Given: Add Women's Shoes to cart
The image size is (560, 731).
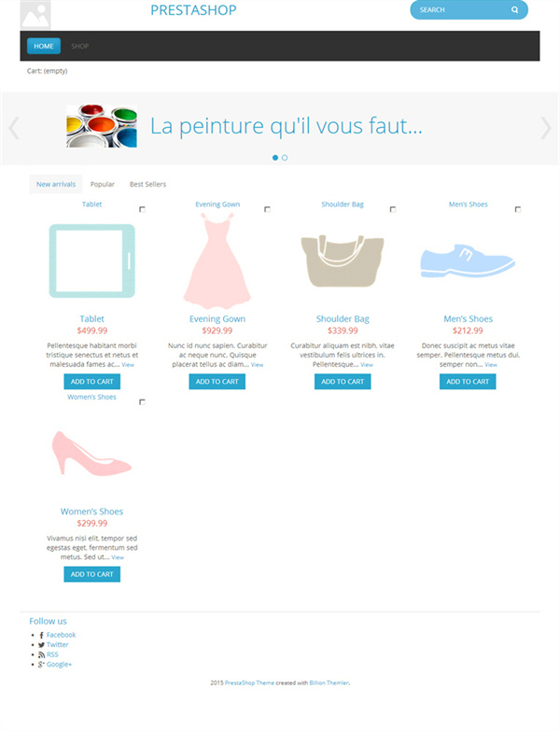Looking at the screenshot, I should 91,574.
